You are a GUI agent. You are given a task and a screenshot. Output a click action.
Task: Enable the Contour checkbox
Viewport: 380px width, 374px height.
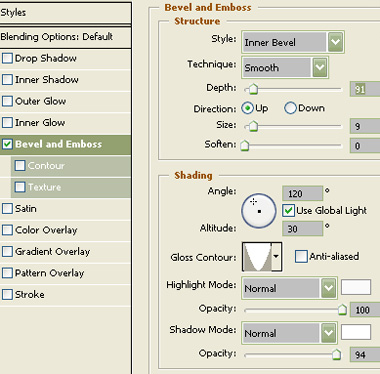pyautogui.click(x=20, y=165)
